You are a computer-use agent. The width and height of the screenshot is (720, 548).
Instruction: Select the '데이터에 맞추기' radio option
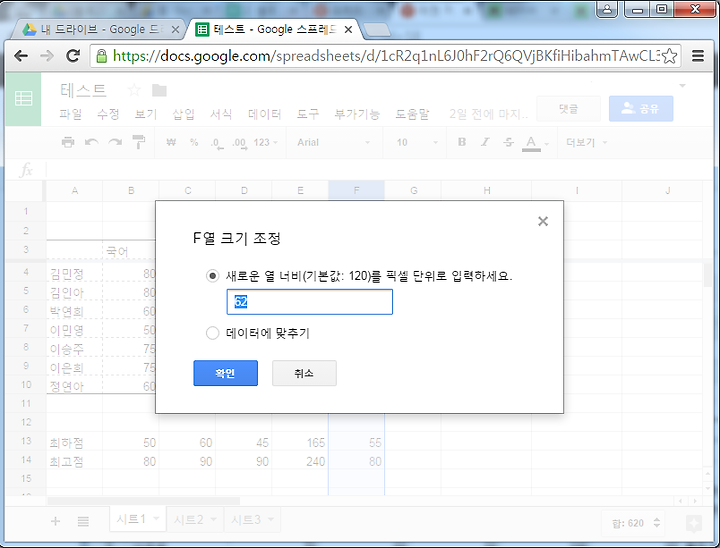pyautogui.click(x=212, y=333)
